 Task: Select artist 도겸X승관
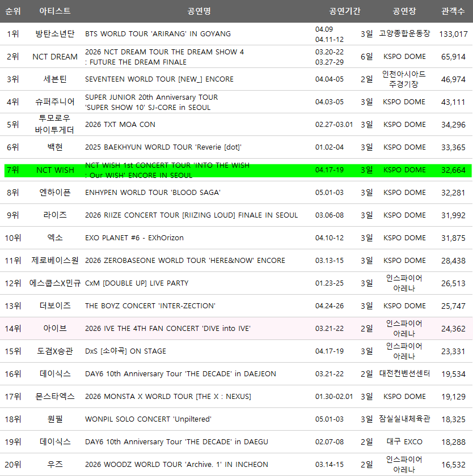[x=55, y=351]
